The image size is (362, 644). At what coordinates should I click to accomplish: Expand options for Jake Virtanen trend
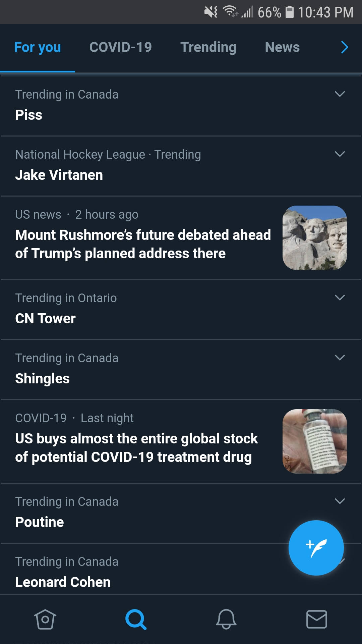[340, 154]
